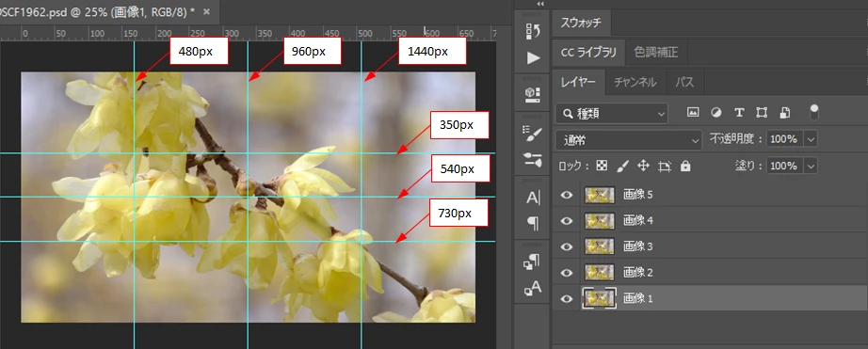Open the Paragraph panel icon
868x349 pixels.
(x=533, y=224)
